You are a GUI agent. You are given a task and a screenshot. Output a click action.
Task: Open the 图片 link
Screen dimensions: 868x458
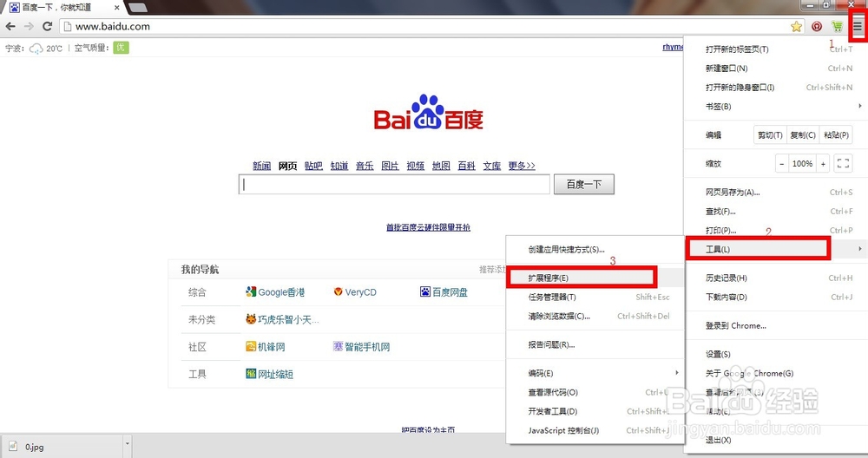click(x=391, y=166)
